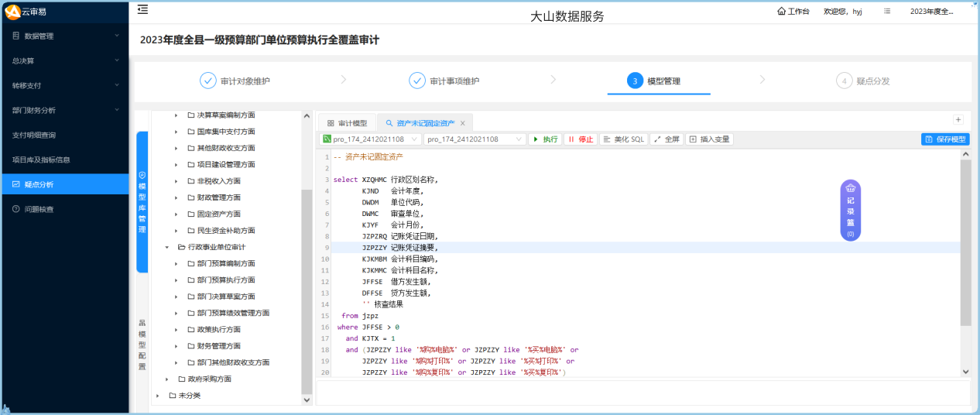This screenshot has height=415, width=980.
Task: Click the checkmark icon of 审计事项维护
Action: (x=417, y=81)
